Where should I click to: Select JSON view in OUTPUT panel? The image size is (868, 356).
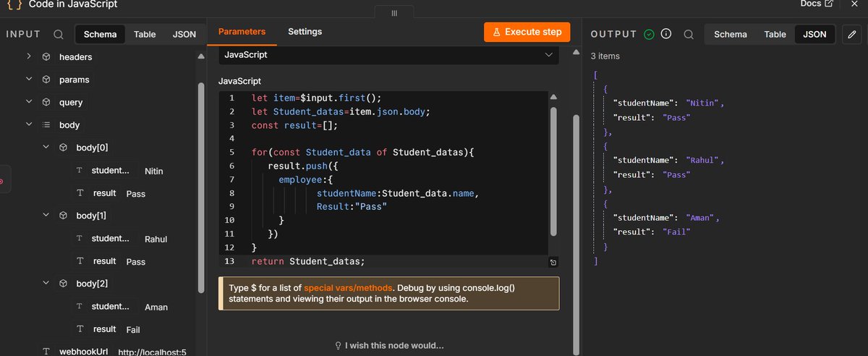(x=815, y=34)
